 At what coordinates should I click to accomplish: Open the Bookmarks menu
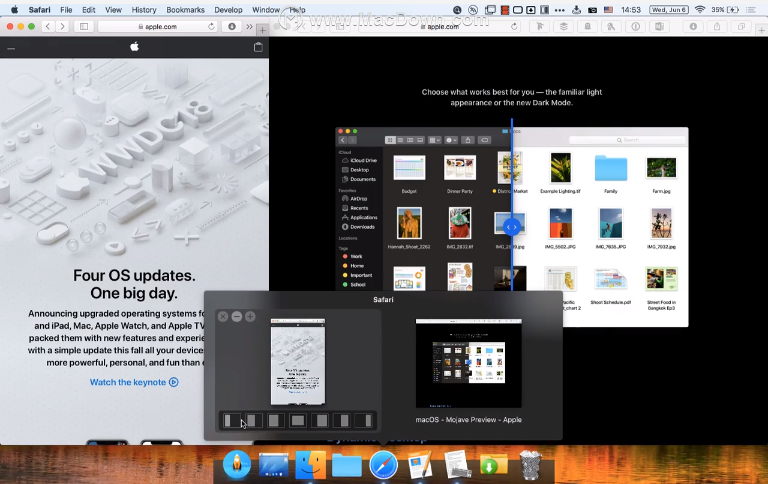pos(185,10)
